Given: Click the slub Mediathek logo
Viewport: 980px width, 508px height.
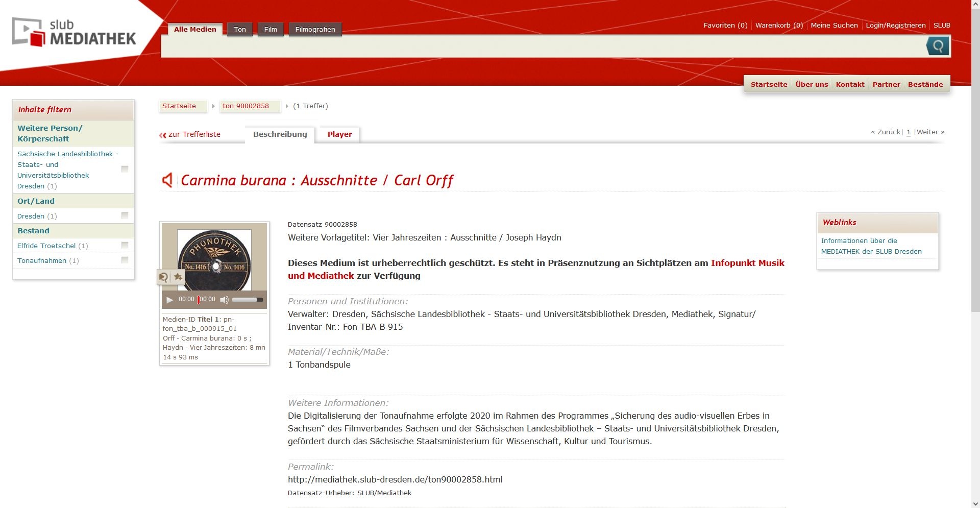Looking at the screenshot, I should pos(74,32).
